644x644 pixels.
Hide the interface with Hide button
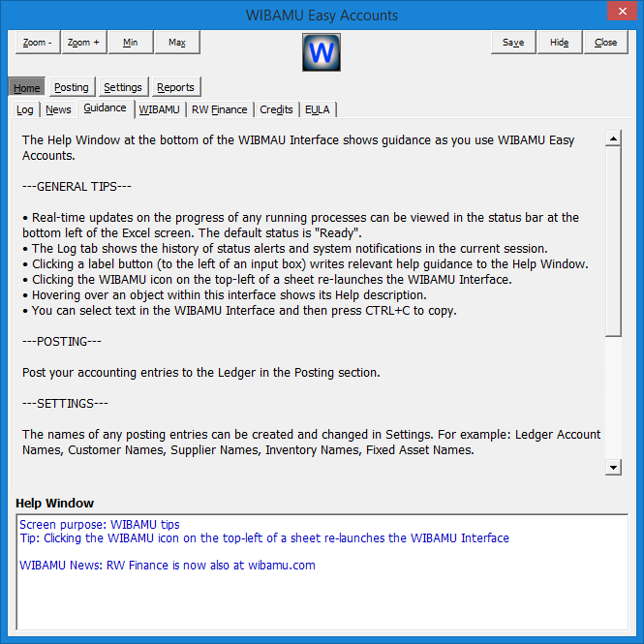click(x=560, y=43)
